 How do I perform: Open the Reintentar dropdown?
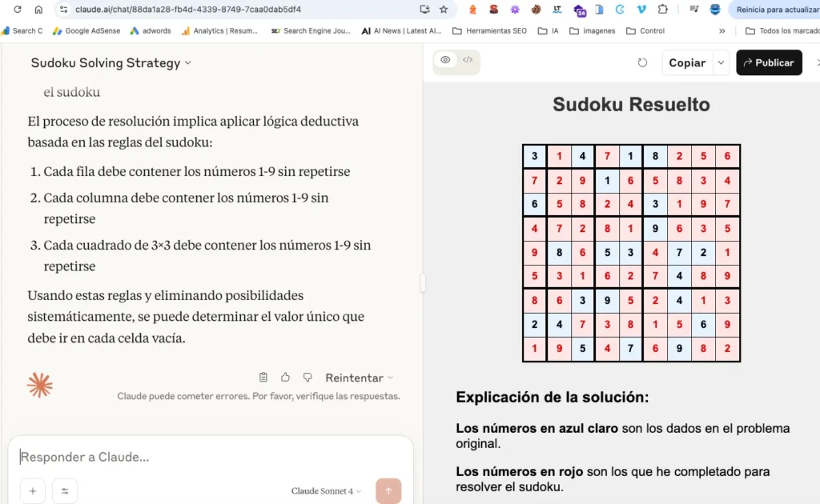[x=359, y=378]
